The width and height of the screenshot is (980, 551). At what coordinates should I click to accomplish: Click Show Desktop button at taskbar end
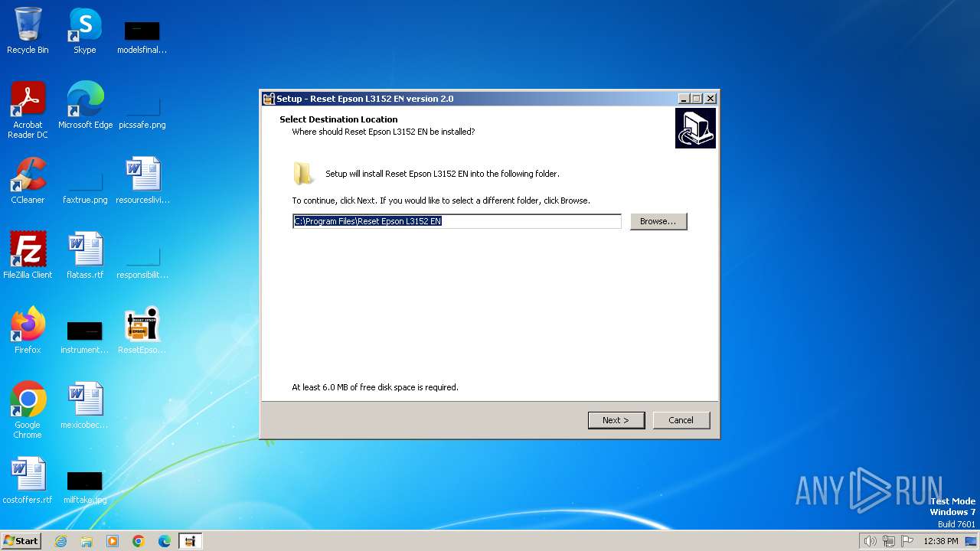[x=971, y=541]
